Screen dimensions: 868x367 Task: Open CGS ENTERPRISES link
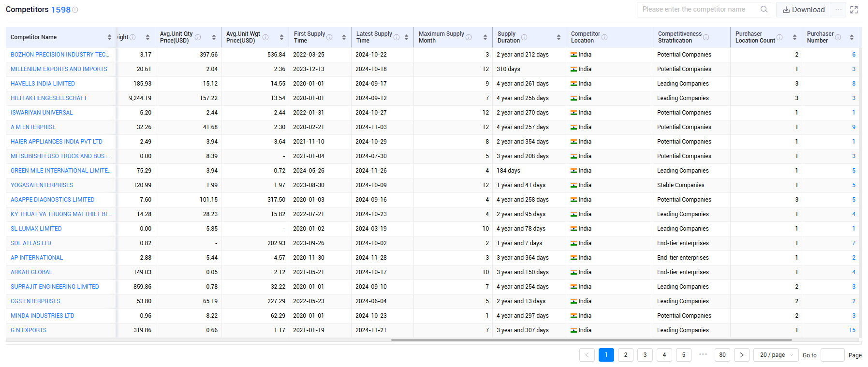[35, 301]
